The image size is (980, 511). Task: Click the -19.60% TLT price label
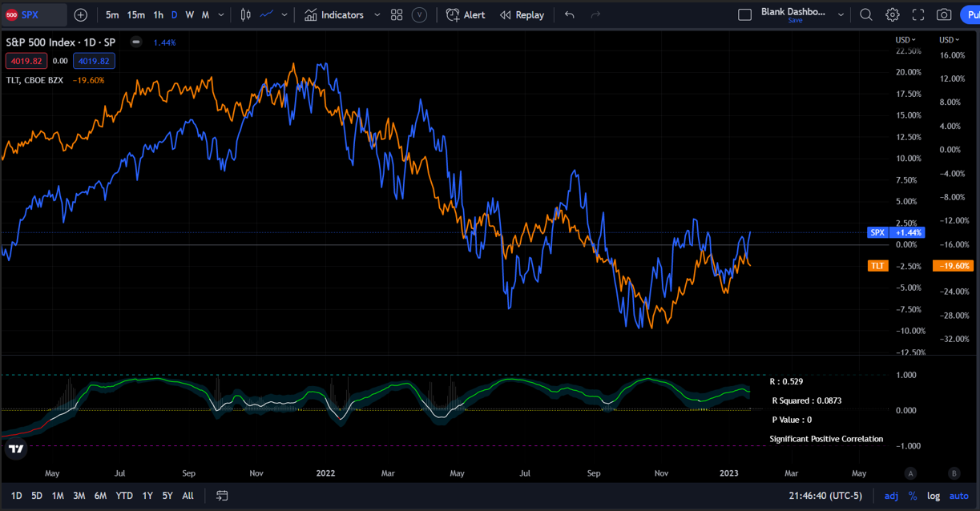click(x=954, y=265)
